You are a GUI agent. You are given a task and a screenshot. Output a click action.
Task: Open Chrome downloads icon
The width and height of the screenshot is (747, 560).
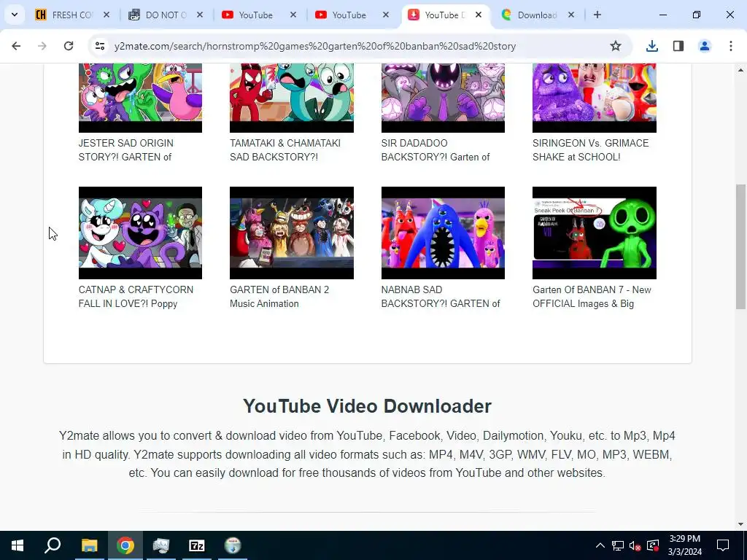[x=651, y=46]
